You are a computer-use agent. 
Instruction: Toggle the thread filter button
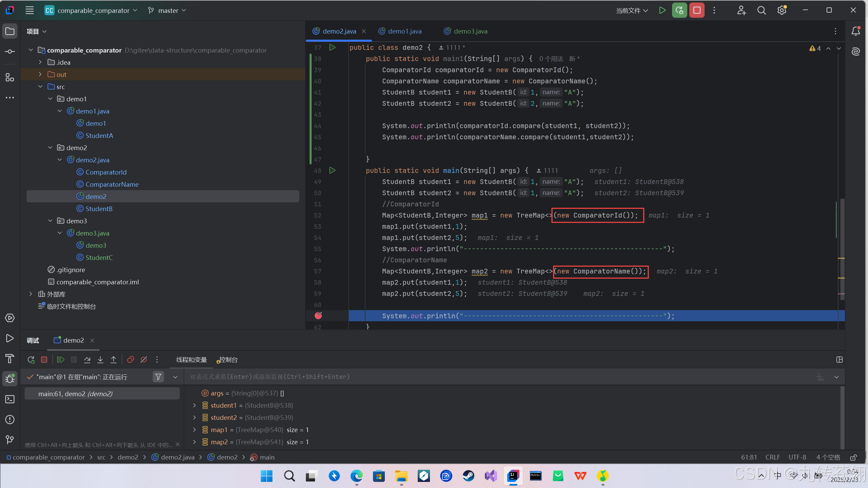[158, 377]
